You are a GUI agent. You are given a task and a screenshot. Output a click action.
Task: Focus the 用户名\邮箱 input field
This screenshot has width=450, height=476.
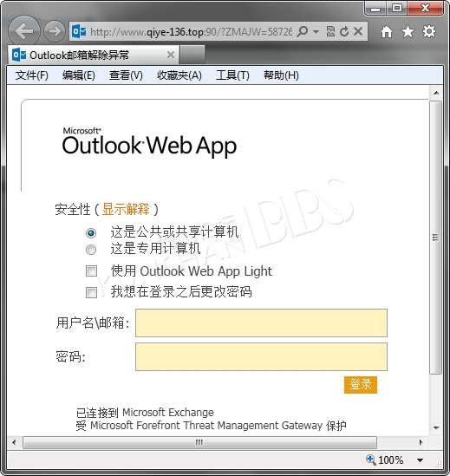(261, 323)
